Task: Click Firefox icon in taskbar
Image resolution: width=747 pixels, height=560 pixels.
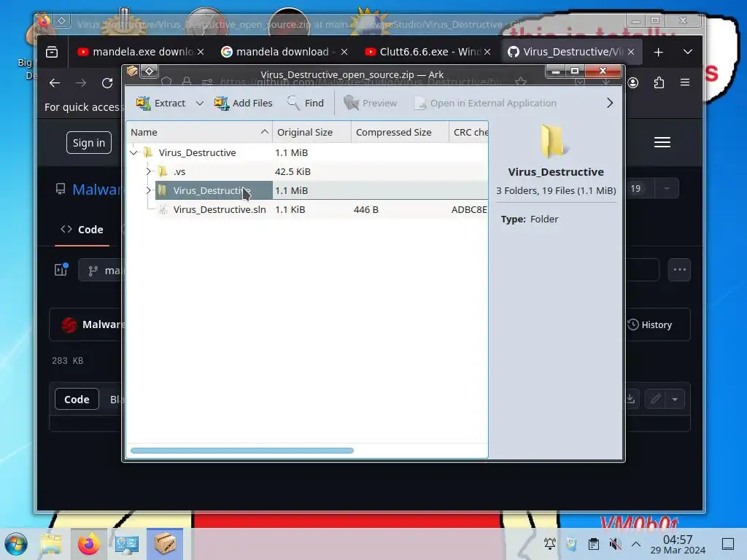Action: [88, 544]
